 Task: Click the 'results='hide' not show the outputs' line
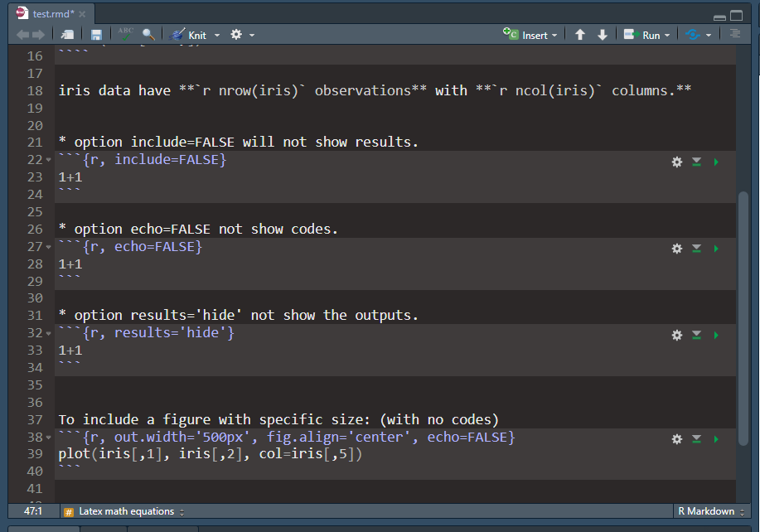(238, 315)
